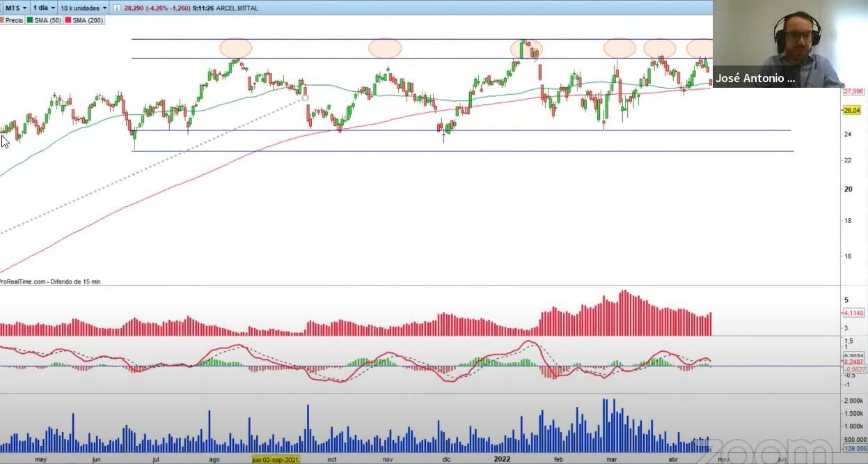Click the yellow 26,04 price label
This screenshot has width=868, height=464.
click(852, 110)
